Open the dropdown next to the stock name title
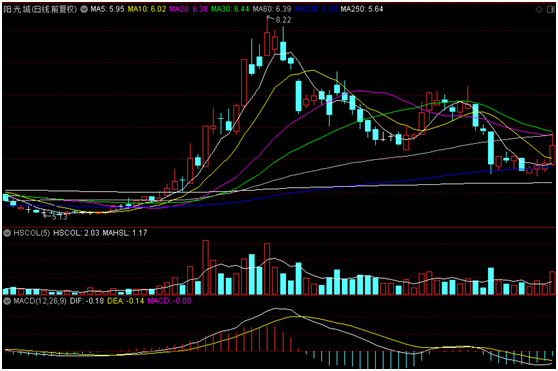This screenshot has height=371, width=558. pos(84,9)
